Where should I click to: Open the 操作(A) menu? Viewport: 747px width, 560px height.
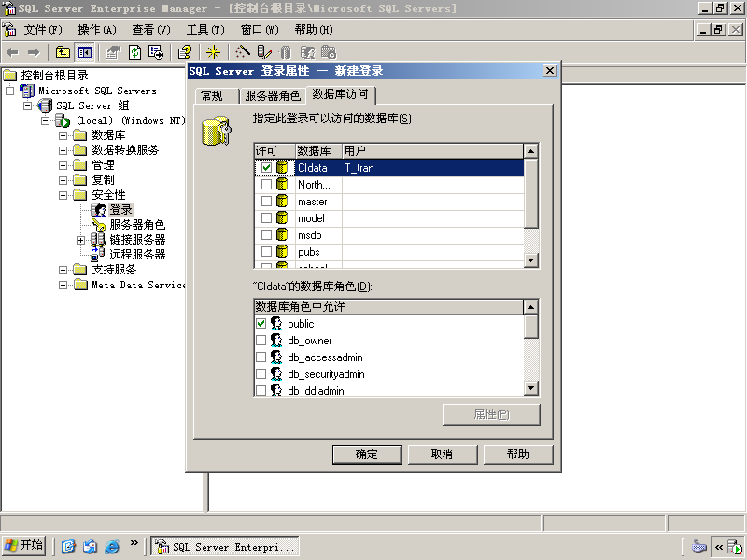(x=97, y=30)
